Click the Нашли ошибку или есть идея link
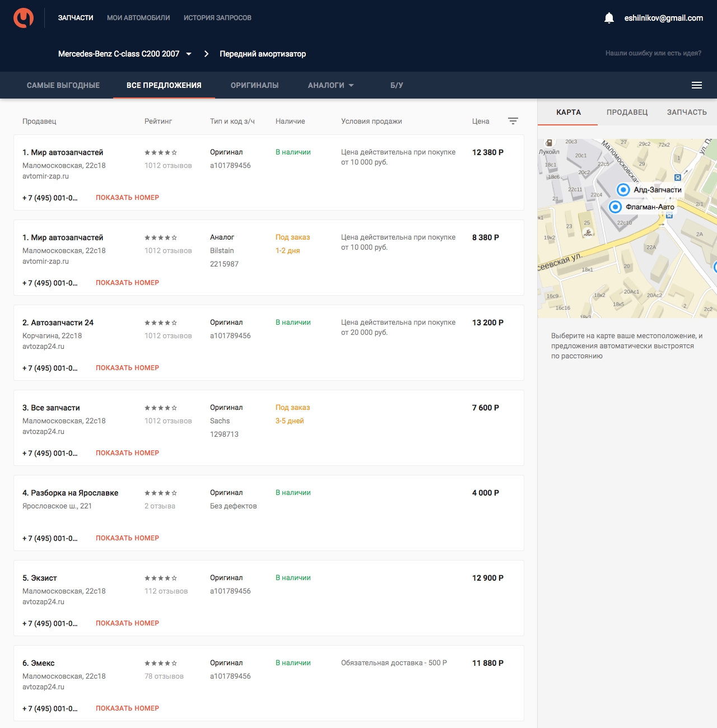This screenshot has width=717, height=728. click(653, 53)
